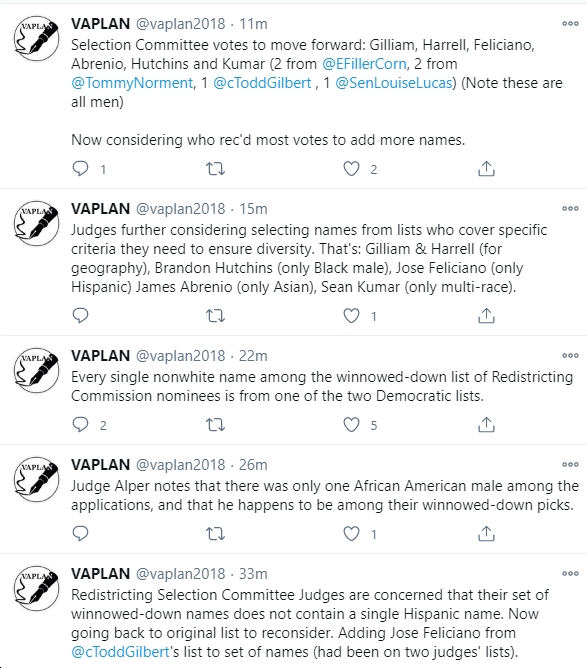Open the @EFillerCorn mention link
Image resolution: width=587 pixels, height=668 pixels.
pyautogui.click(x=364, y=64)
